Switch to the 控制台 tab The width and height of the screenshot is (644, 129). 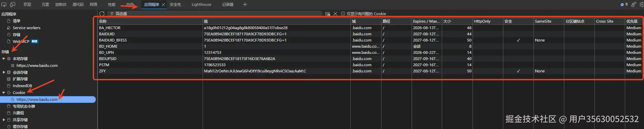[61, 4]
